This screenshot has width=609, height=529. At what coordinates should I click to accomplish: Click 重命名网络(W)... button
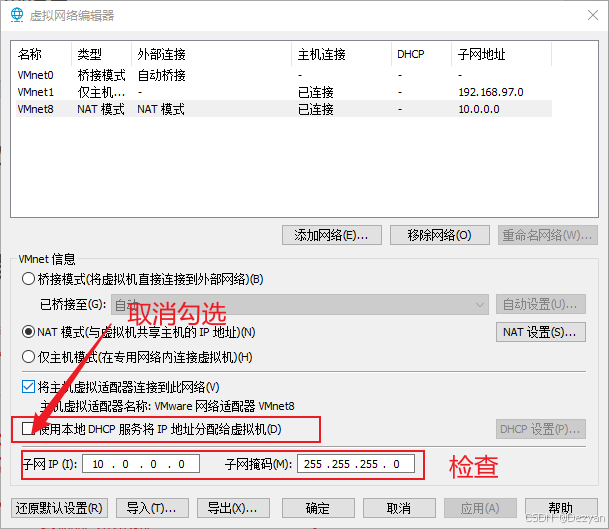coord(548,235)
